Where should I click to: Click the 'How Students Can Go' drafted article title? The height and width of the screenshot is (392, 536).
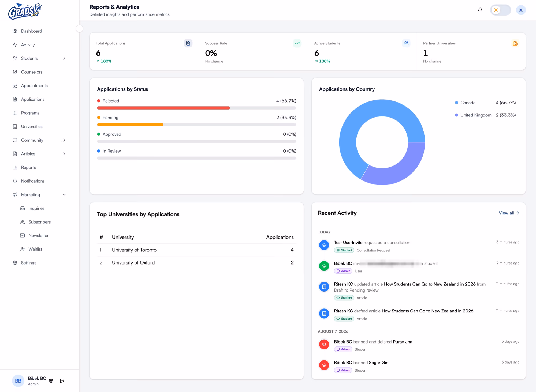point(427,311)
